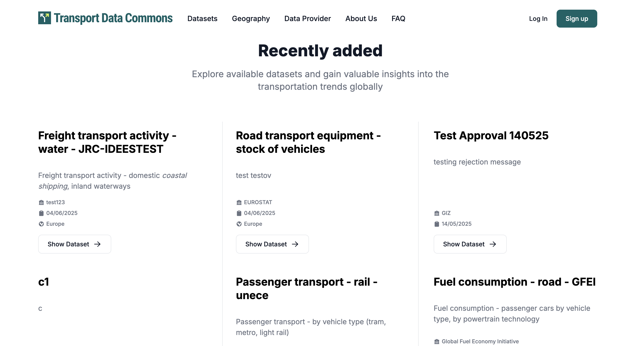Show Dataset for Road transport equipment

[x=272, y=244]
